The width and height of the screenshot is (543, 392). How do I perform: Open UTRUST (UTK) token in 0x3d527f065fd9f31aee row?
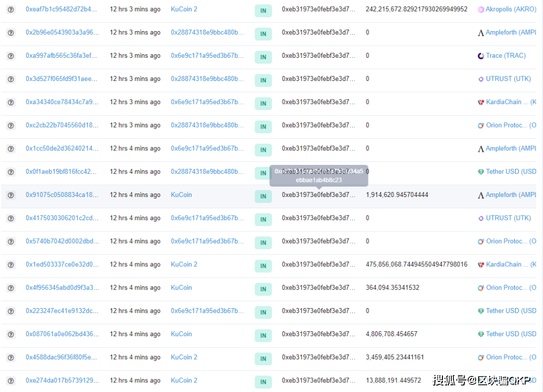click(x=508, y=79)
